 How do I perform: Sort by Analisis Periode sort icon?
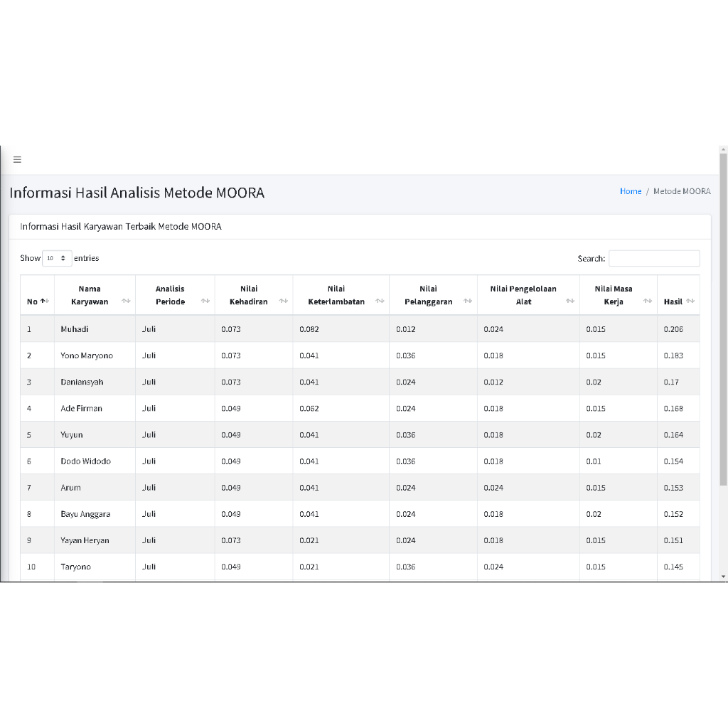pos(205,301)
